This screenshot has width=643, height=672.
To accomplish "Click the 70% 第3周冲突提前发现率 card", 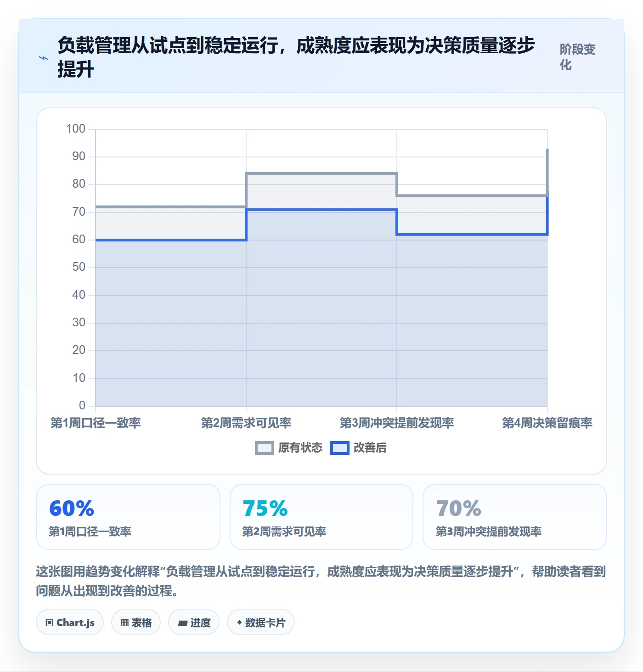I will tap(515, 517).
